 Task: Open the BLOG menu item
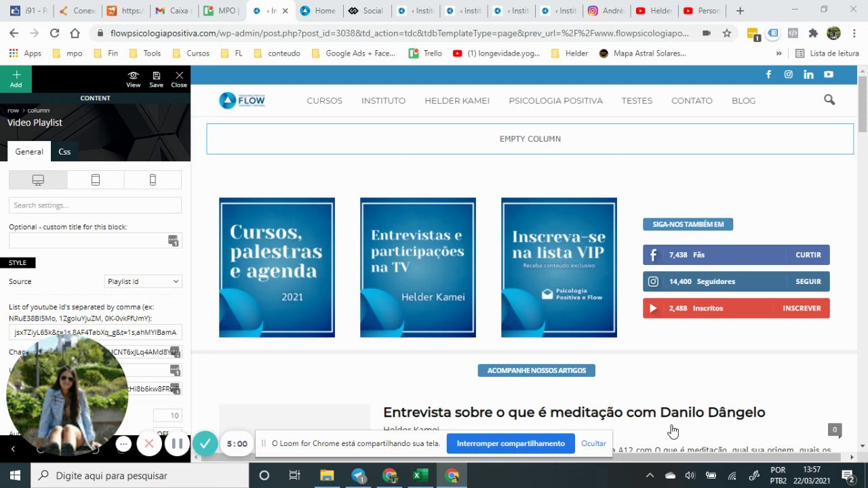[743, 100]
